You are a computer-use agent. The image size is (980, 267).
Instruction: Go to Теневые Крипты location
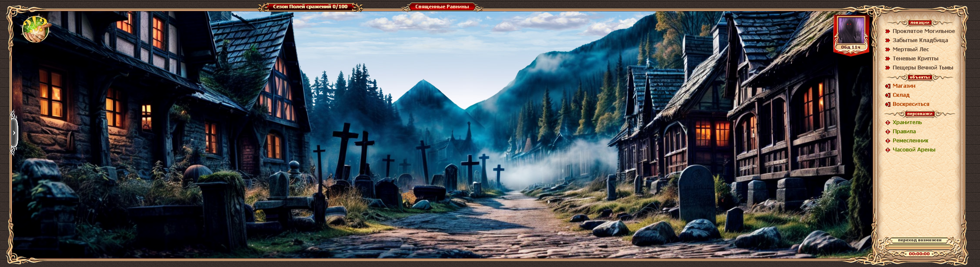tap(915, 59)
